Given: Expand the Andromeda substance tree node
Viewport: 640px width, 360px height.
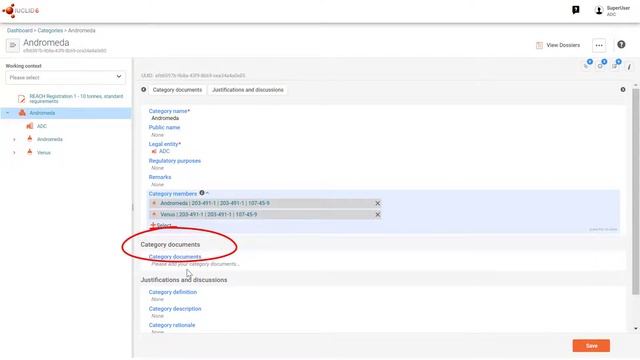Looking at the screenshot, I should point(14,140).
